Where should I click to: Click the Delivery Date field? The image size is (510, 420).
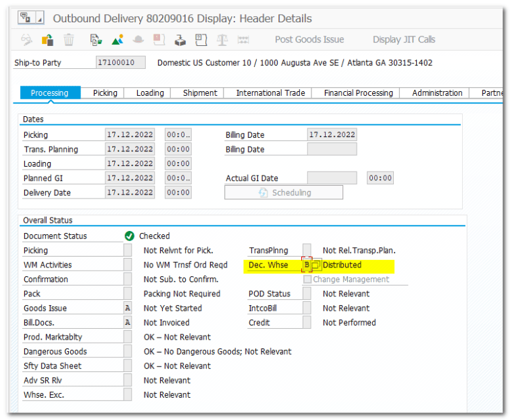(130, 192)
